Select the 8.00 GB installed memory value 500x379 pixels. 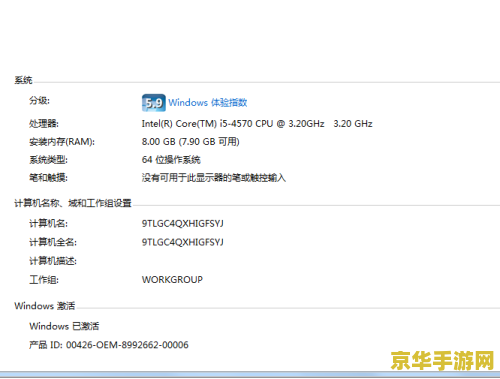pyautogui.click(x=191, y=142)
